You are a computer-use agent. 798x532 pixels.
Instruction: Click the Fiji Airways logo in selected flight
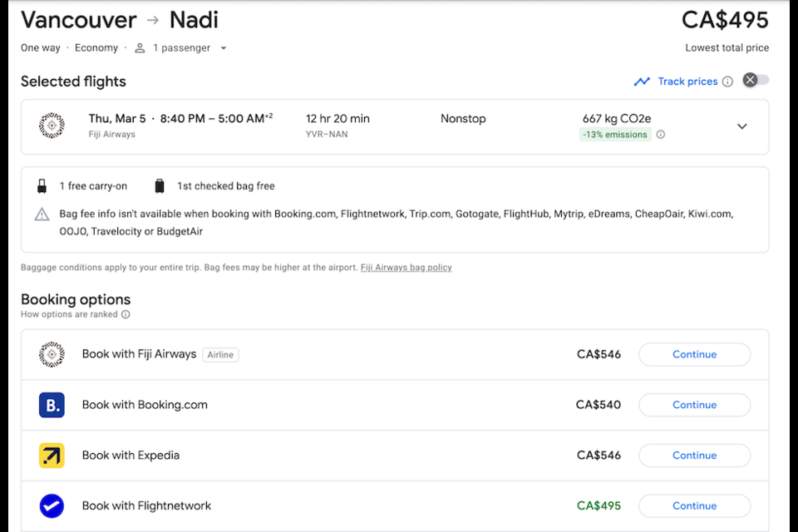(52, 126)
